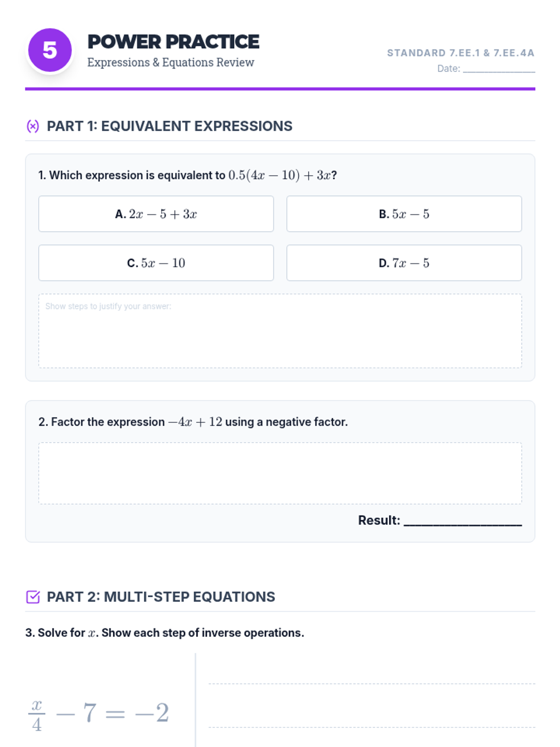Screen dimensions: 560x747
Task: Click the 'Show steps to justify' box
Action: pos(280,331)
